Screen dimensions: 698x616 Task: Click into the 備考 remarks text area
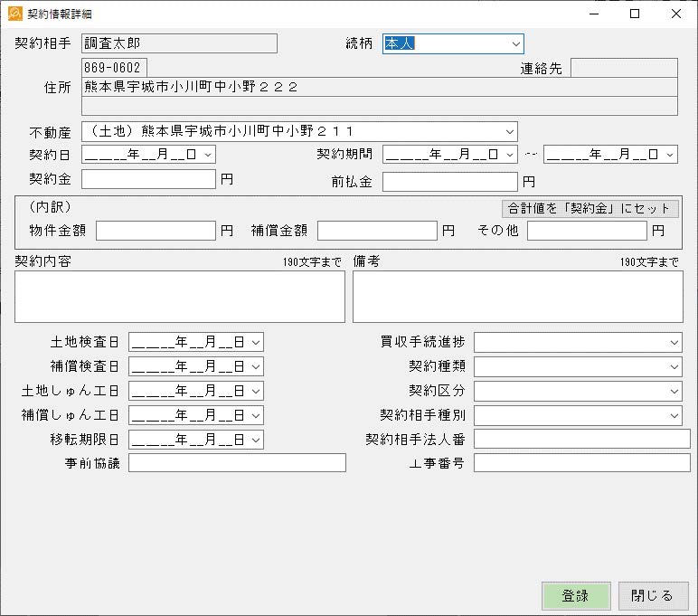(x=517, y=297)
